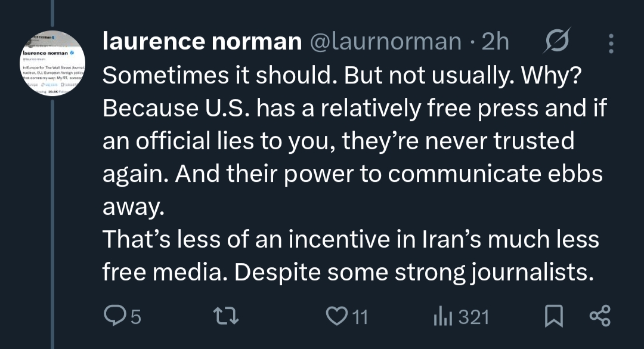Image resolution: width=644 pixels, height=349 pixels.
Task: Click the "2h" timestamp
Action: [x=495, y=42]
